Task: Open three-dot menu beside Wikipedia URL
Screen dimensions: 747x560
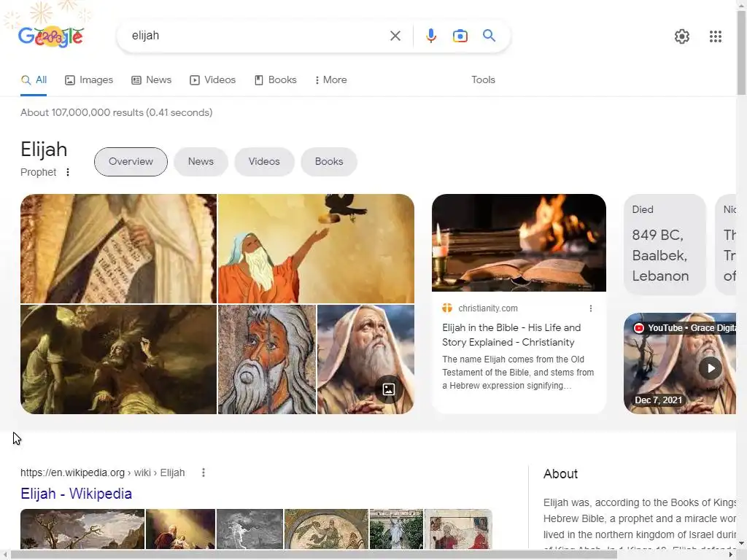Action: pyautogui.click(x=204, y=472)
